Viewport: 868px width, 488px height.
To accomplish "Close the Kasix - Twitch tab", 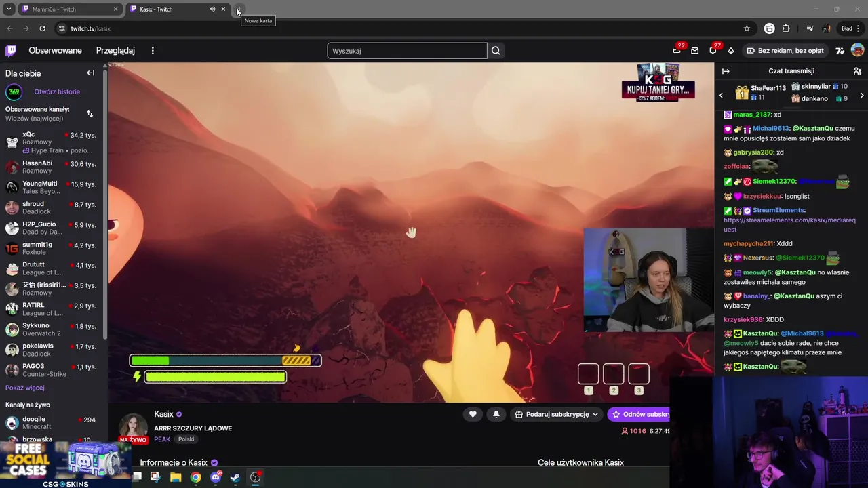I will [223, 9].
